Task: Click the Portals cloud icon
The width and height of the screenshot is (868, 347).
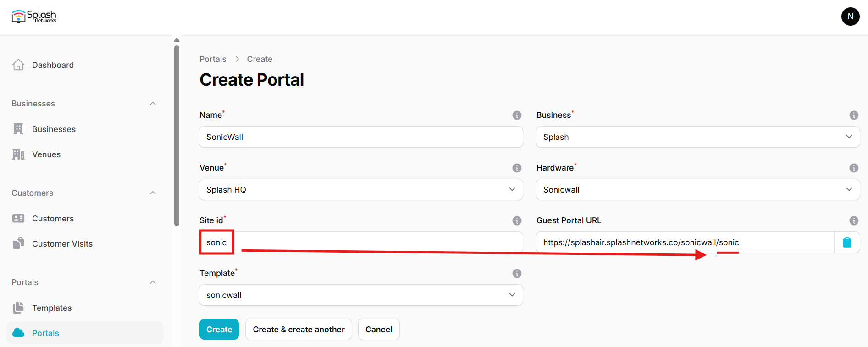Action: click(18, 333)
